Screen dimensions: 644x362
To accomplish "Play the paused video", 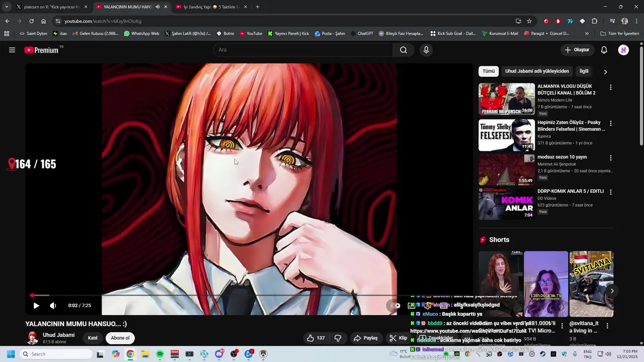I will tap(36, 305).
